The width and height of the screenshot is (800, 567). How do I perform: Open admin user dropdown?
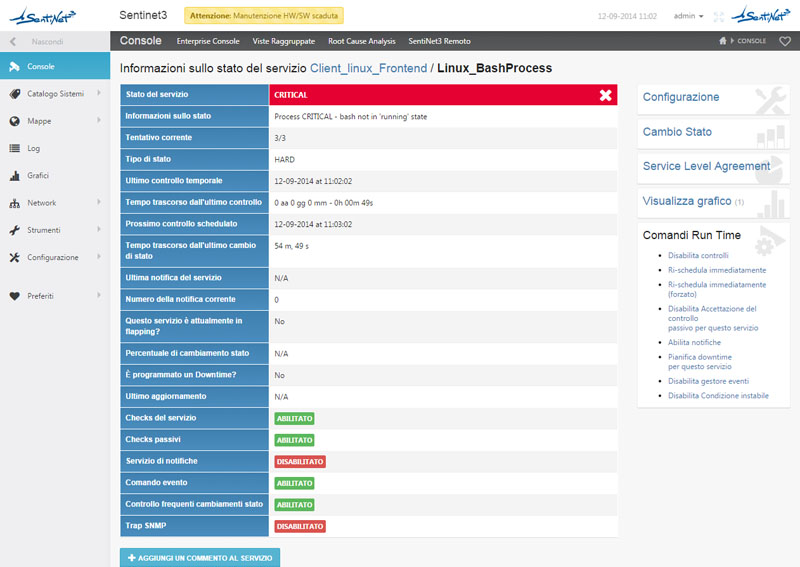tap(688, 16)
